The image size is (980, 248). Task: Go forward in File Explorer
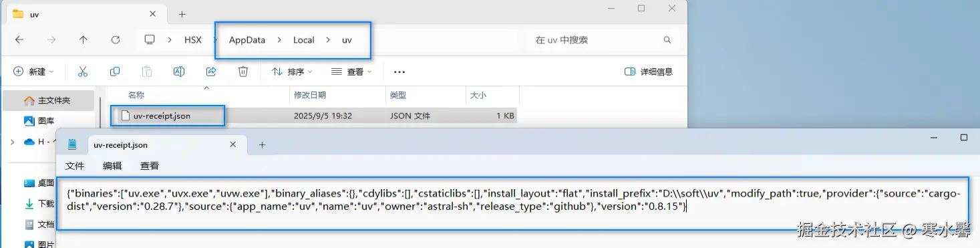pyautogui.click(x=51, y=40)
